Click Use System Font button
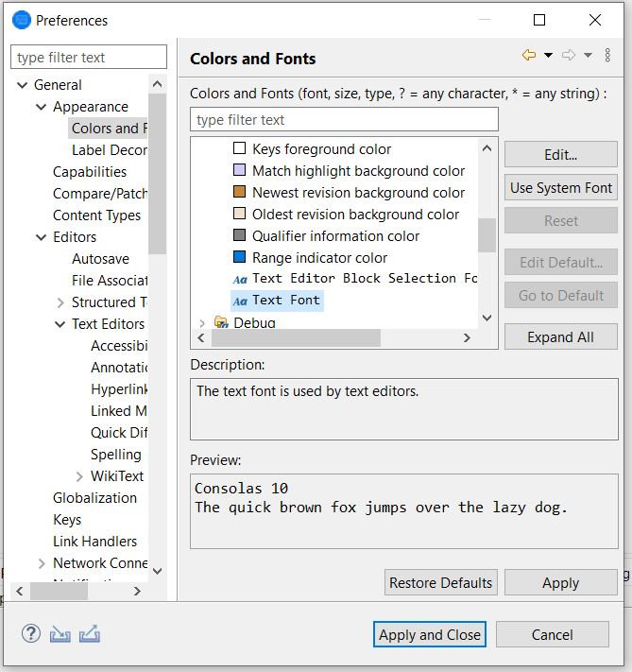The height and width of the screenshot is (672, 632). [560, 187]
